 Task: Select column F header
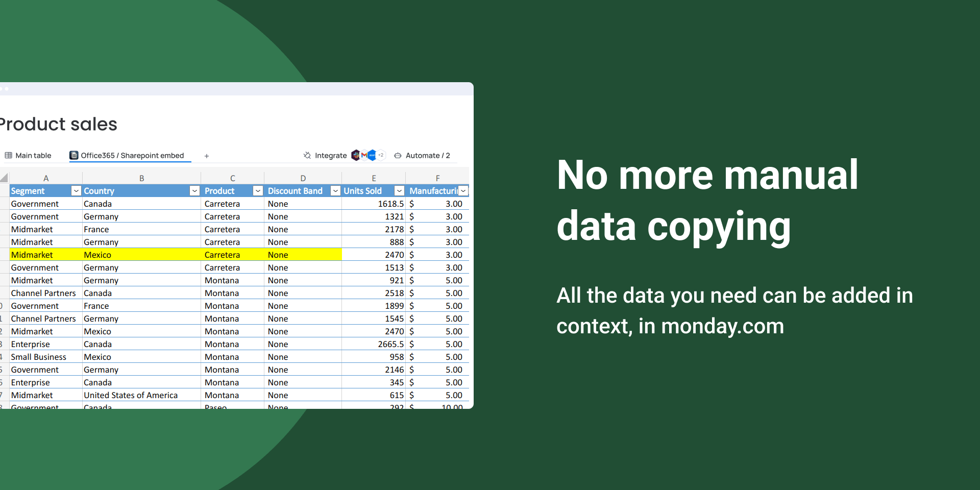point(437,178)
